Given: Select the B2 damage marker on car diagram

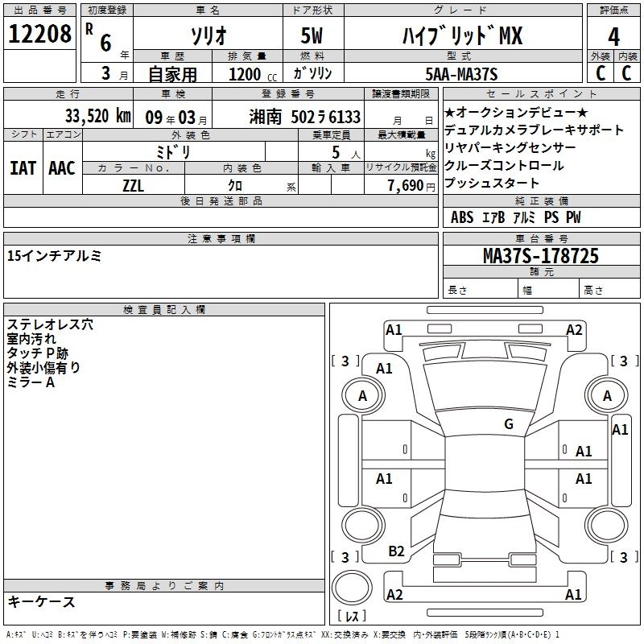Looking at the screenshot, I should point(396,551).
